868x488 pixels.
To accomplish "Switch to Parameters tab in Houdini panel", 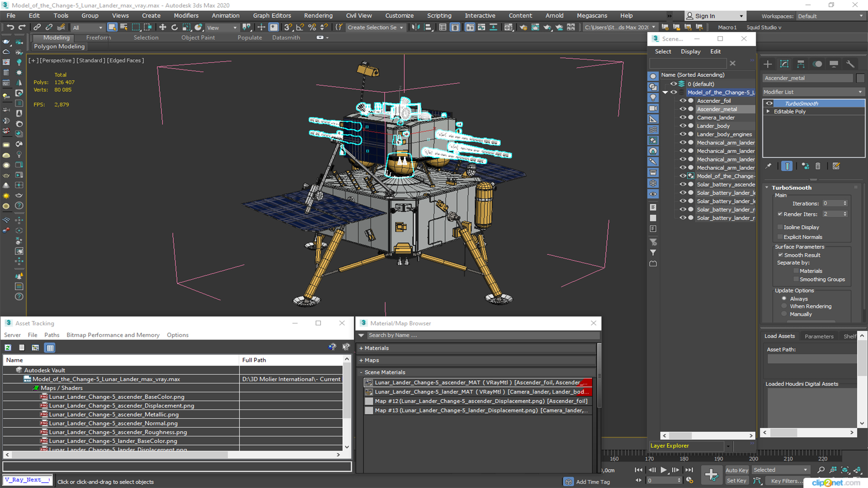I will [x=819, y=336].
